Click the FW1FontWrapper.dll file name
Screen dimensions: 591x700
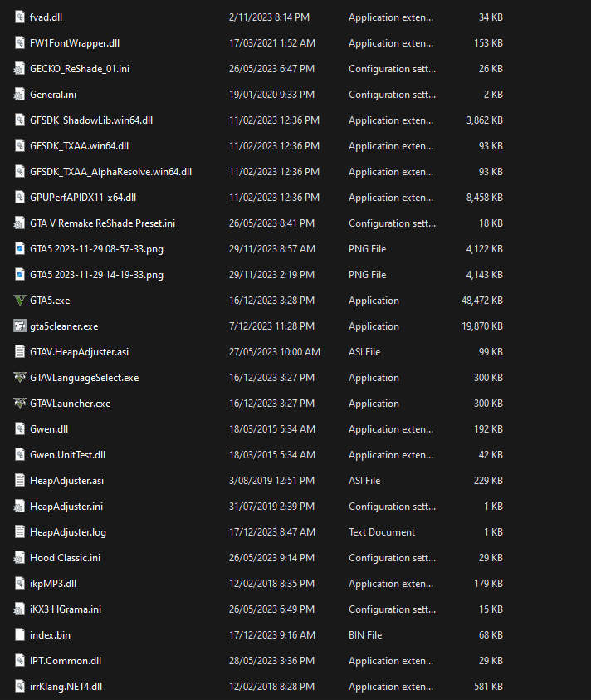80,43
